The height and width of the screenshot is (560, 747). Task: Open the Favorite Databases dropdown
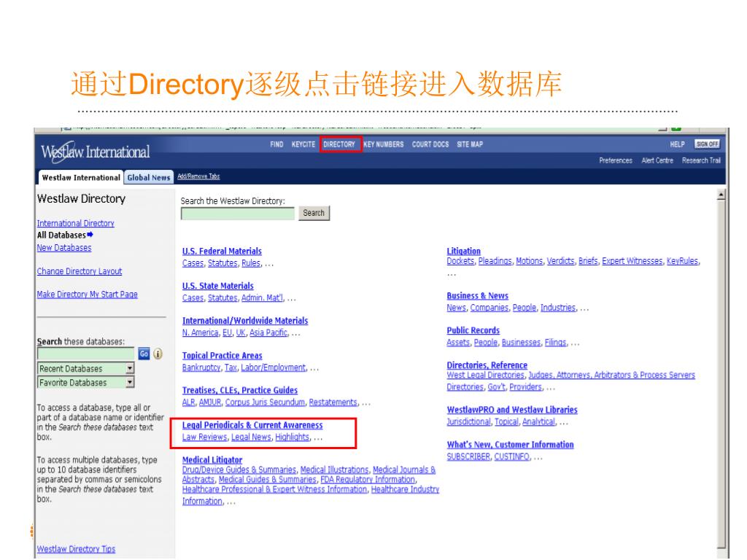click(x=86, y=382)
